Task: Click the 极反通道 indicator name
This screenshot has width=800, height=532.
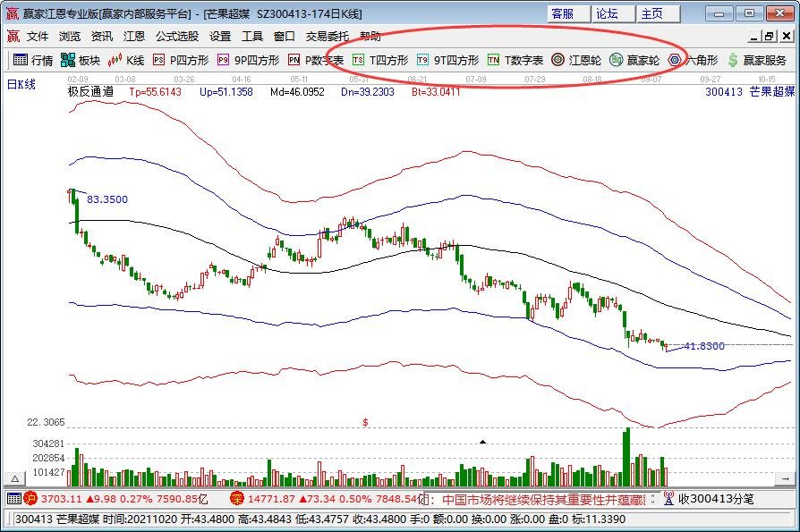Action: [90, 92]
